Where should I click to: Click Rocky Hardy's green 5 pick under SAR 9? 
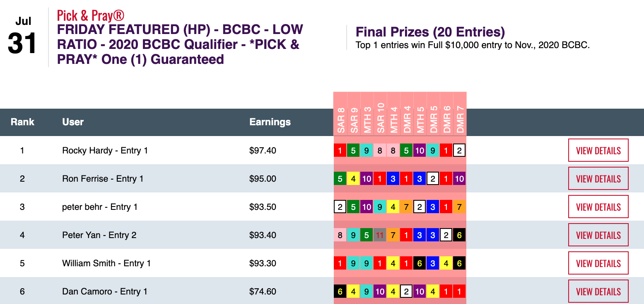(353, 151)
